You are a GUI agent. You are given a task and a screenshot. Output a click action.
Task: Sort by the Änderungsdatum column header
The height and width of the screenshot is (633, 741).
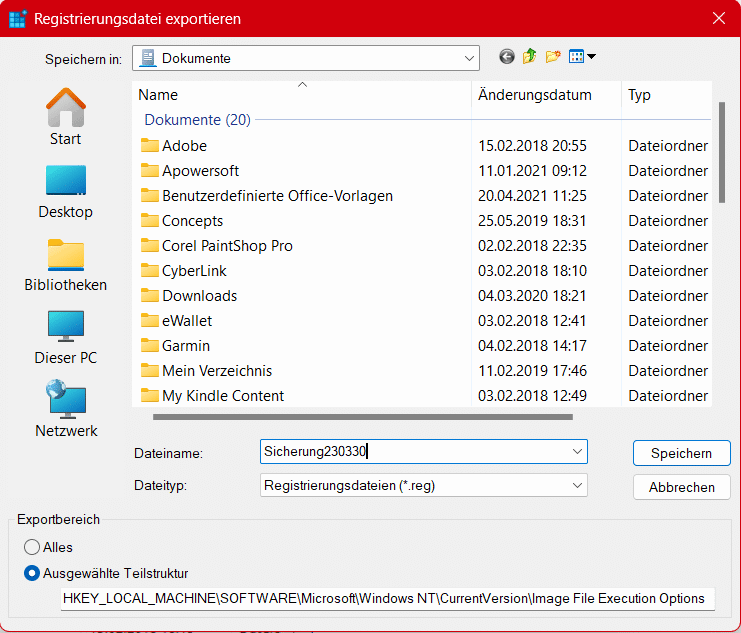click(534, 95)
